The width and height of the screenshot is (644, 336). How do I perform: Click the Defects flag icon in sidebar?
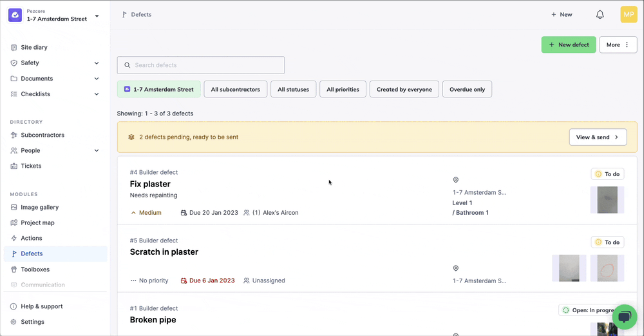[14, 253]
